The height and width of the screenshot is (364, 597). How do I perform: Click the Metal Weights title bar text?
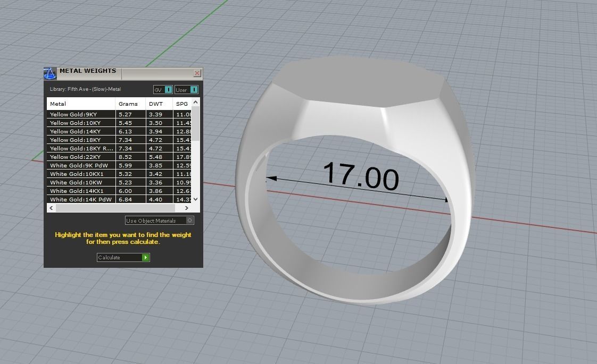(88, 71)
